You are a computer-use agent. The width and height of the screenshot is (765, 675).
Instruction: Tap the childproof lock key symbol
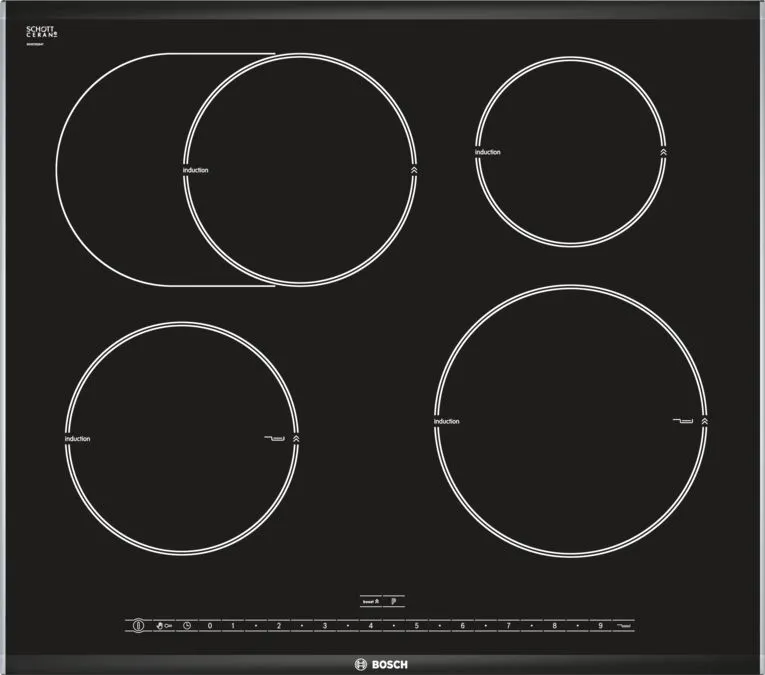point(162,626)
